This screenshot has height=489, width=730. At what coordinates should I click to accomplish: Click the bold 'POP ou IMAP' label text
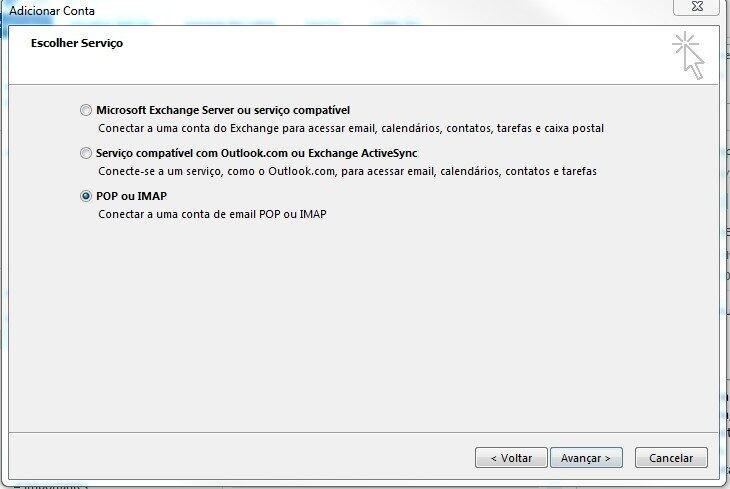click(131, 196)
